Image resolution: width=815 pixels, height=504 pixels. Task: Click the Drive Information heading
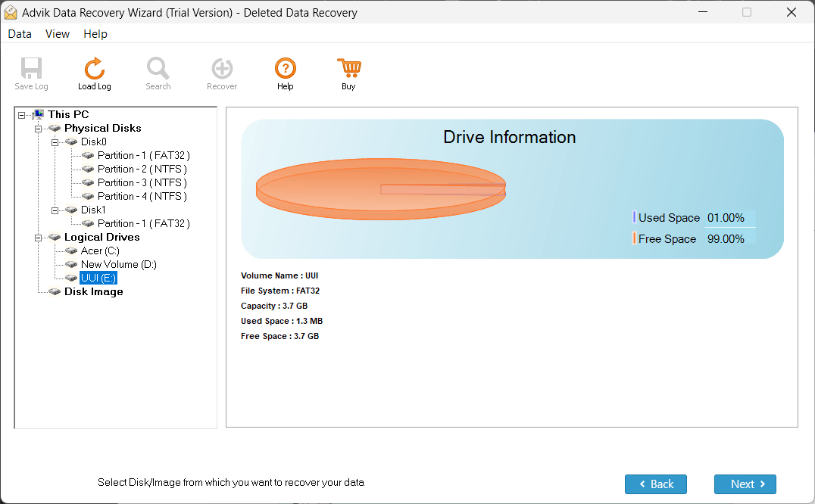coord(509,137)
